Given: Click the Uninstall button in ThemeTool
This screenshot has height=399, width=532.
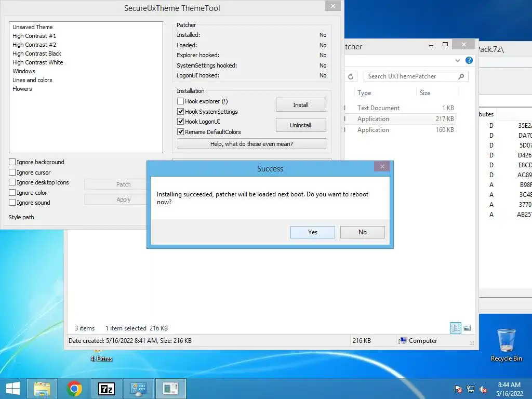Looking at the screenshot, I should [301, 125].
